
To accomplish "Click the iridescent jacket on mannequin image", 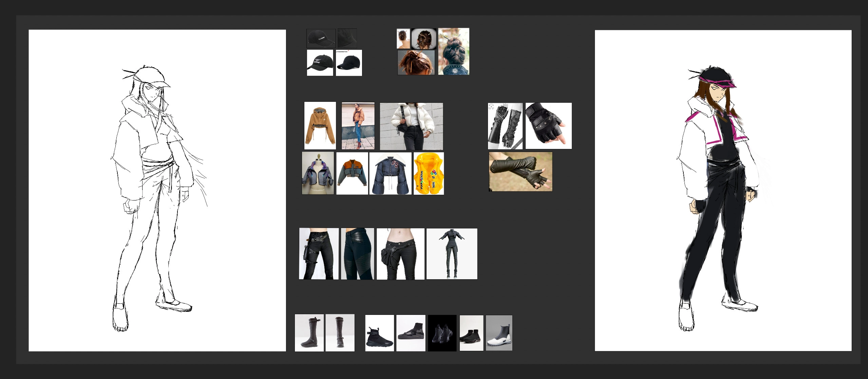I will coord(318,173).
